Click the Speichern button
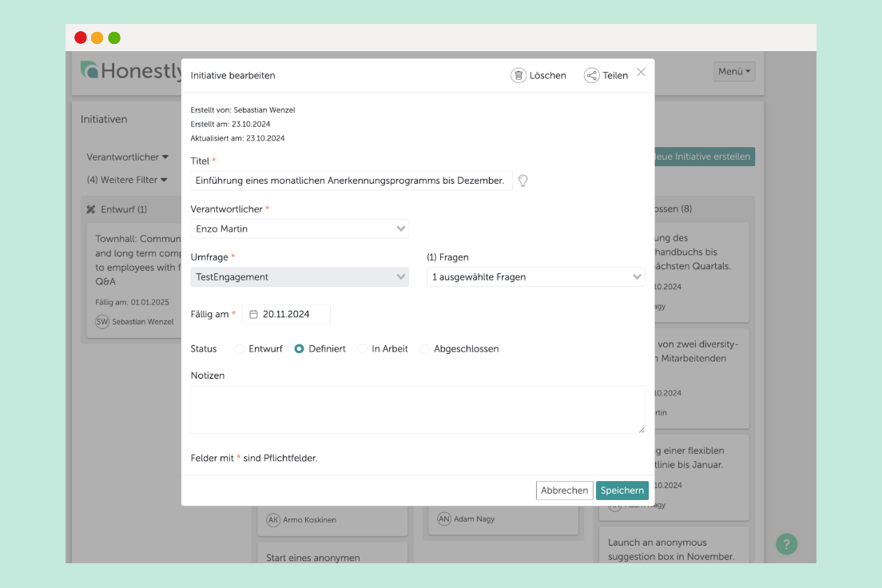The width and height of the screenshot is (882, 588). click(622, 490)
